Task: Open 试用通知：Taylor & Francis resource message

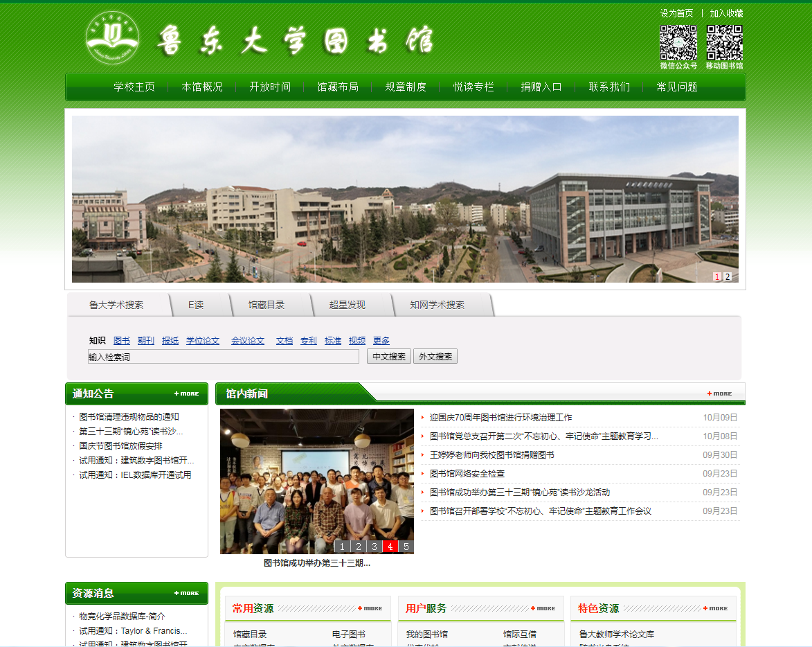Action: (x=133, y=631)
